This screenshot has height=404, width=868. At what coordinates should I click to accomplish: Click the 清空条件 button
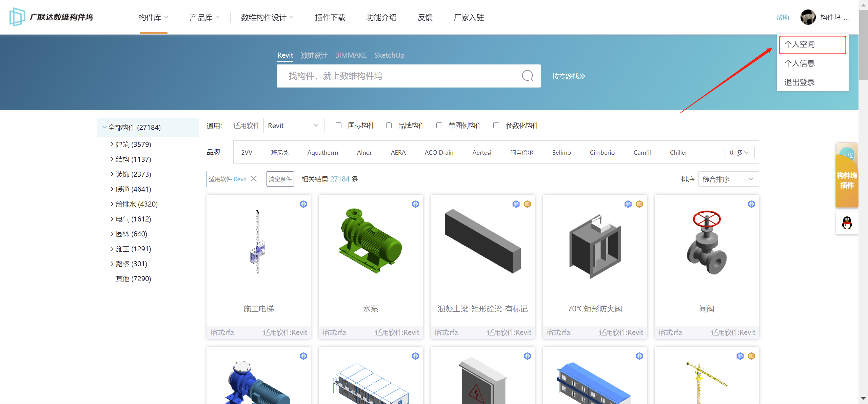click(x=280, y=179)
